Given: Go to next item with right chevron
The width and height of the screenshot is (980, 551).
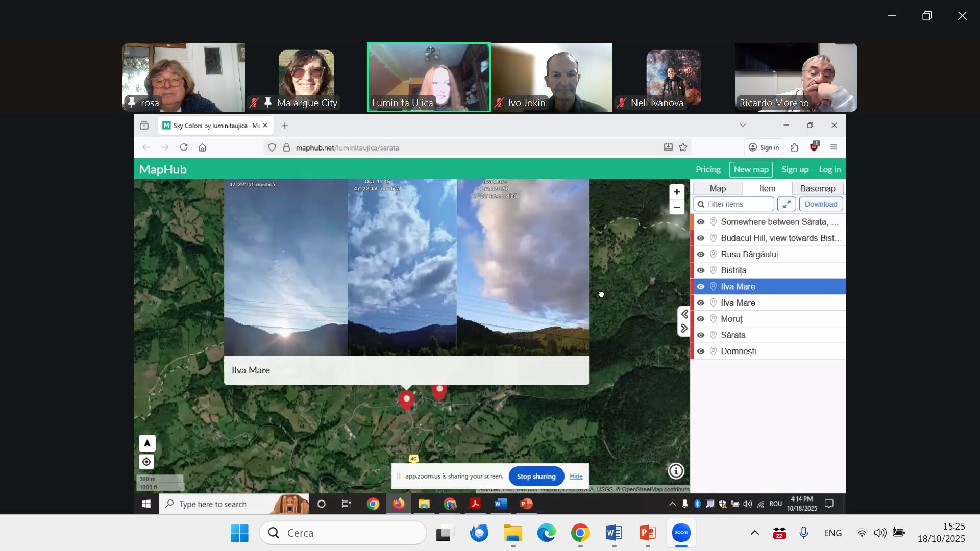Looking at the screenshot, I should (x=684, y=329).
